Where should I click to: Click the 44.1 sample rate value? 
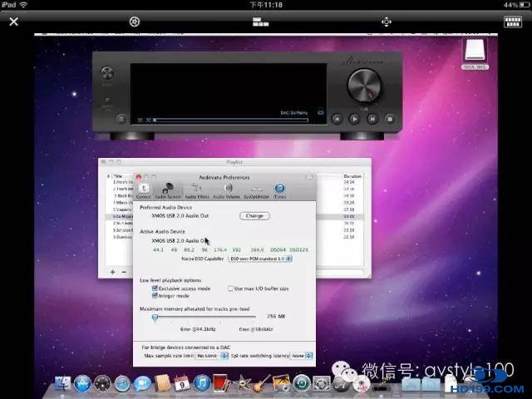[x=158, y=249]
